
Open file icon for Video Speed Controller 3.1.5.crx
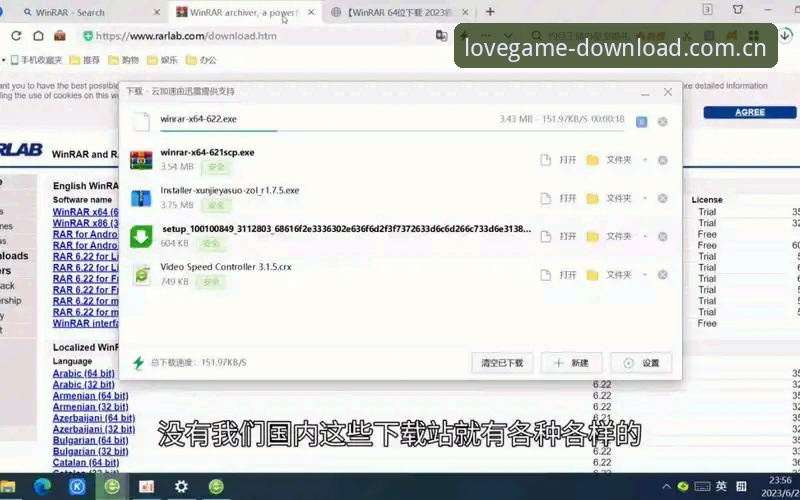click(545, 275)
